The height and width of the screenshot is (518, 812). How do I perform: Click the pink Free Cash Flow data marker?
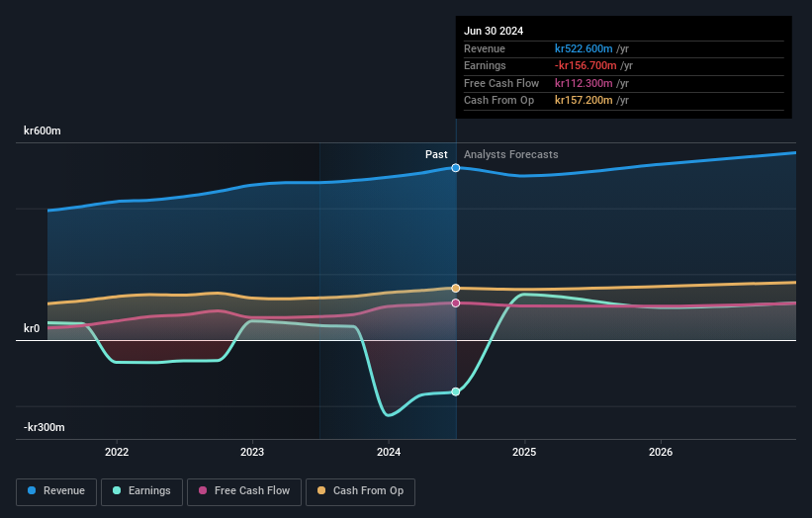(x=456, y=302)
